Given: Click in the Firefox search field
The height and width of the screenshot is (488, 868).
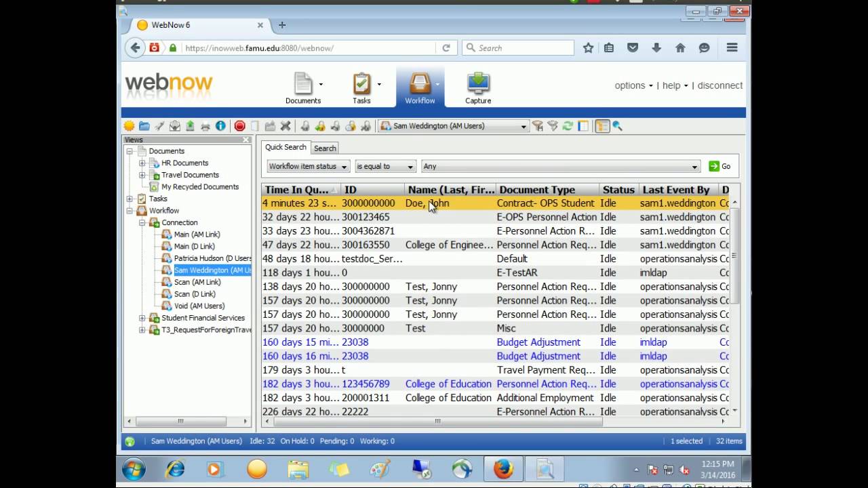Looking at the screenshot, I should pyautogui.click(x=518, y=48).
